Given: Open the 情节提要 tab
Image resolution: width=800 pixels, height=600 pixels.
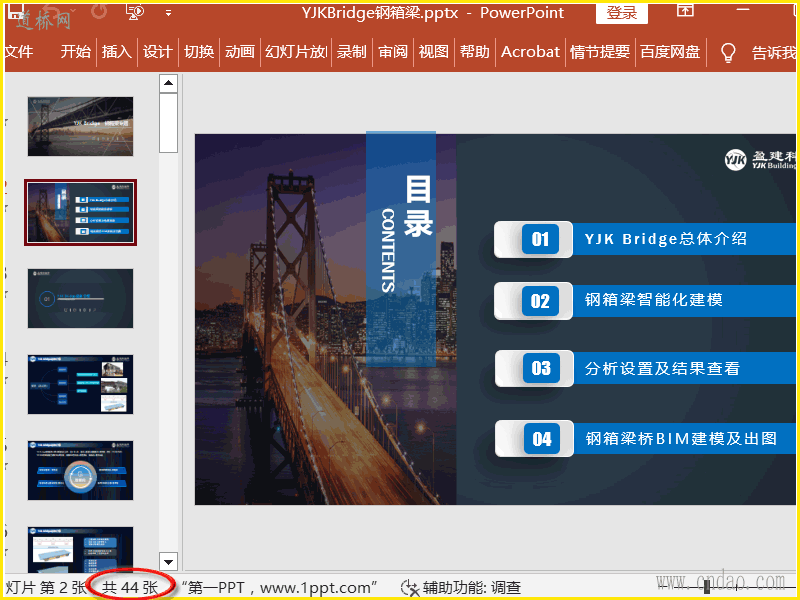Looking at the screenshot, I should (600, 52).
